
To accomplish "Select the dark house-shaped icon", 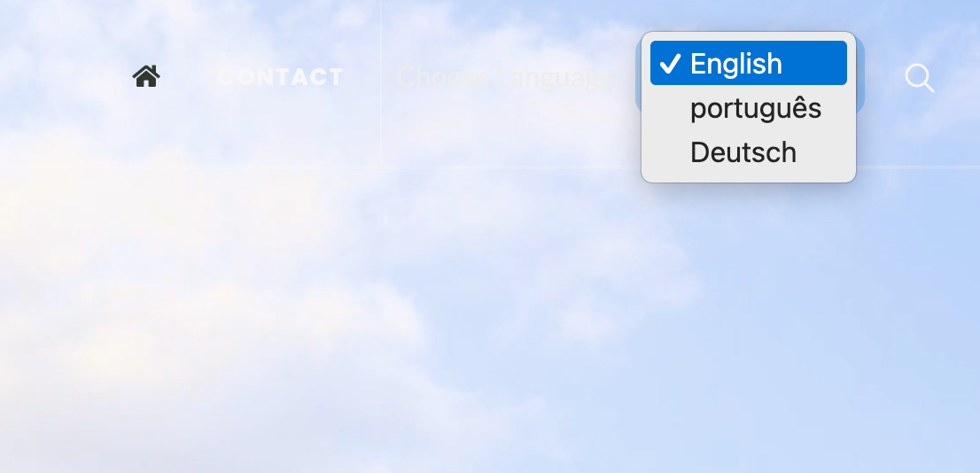I will coord(146,76).
